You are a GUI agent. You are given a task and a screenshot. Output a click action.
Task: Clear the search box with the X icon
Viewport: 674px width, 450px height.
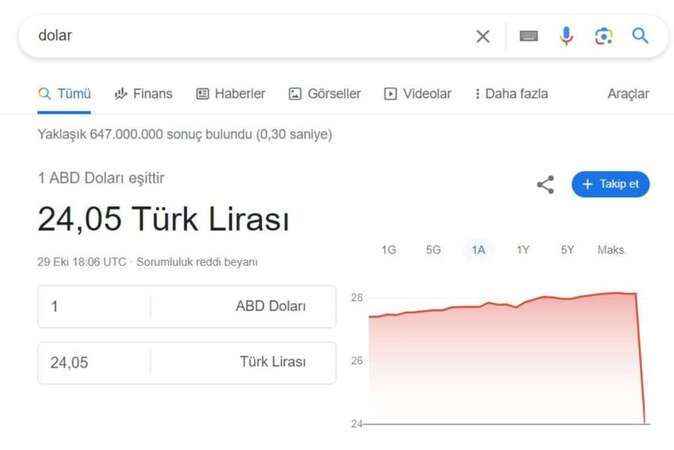[x=483, y=37]
